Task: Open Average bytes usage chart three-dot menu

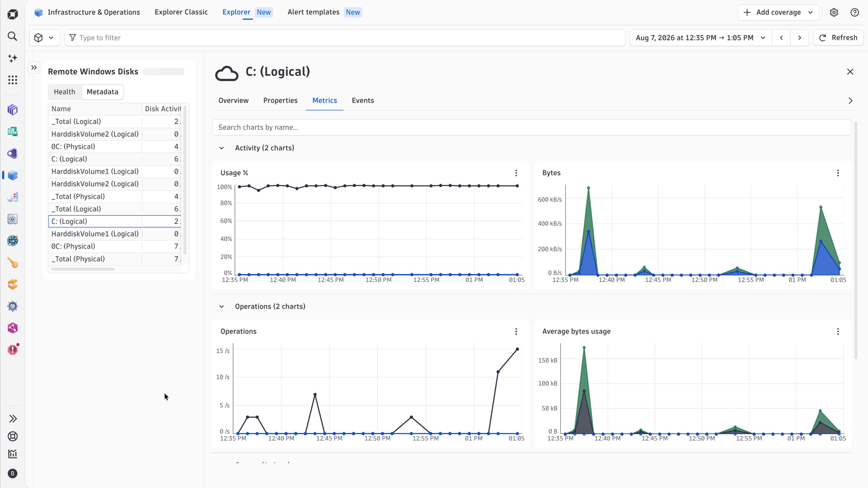Action: coord(838,331)
